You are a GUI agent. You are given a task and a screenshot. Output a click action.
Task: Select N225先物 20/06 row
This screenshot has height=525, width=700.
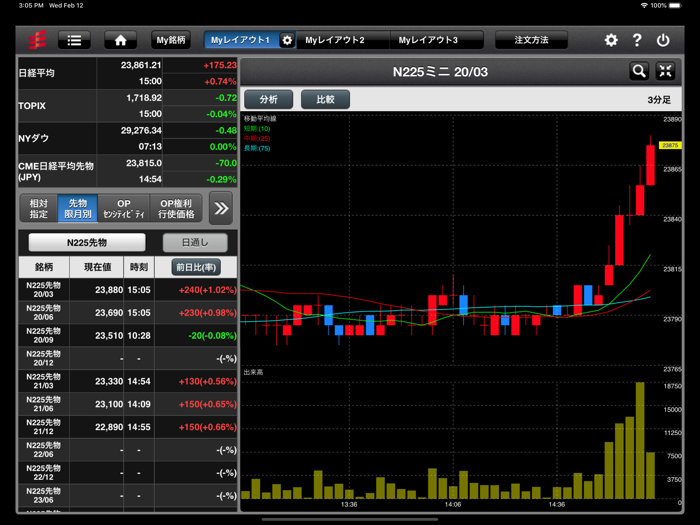click(x=128, y=312)
